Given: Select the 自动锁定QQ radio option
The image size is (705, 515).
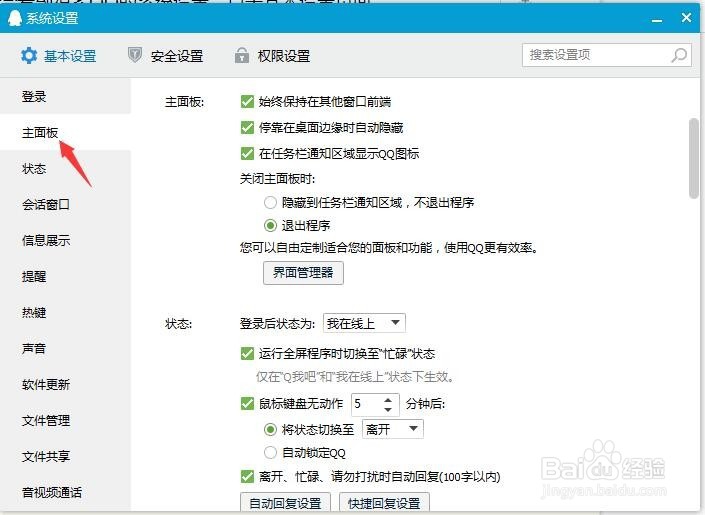Looking at the screenshot, I should (270, 452).
